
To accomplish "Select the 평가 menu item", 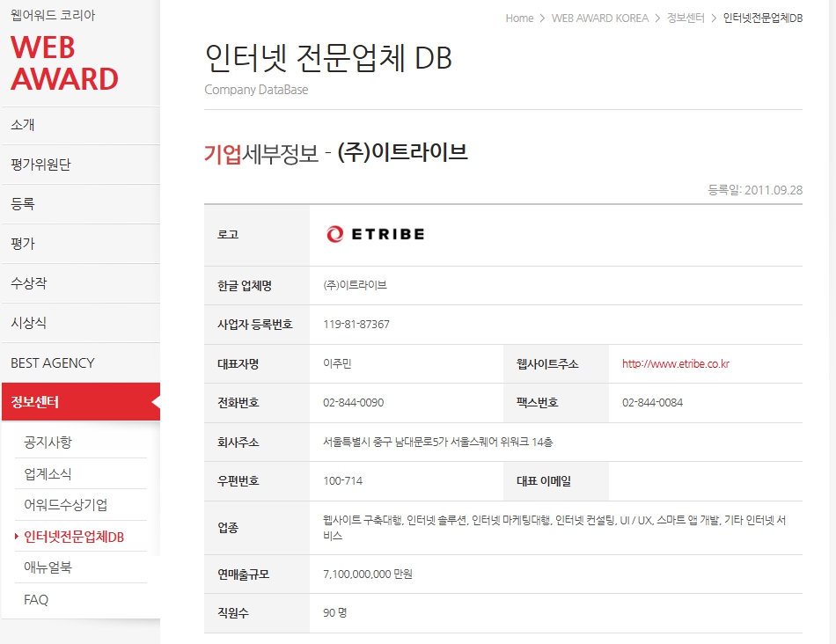I will 80,244.
